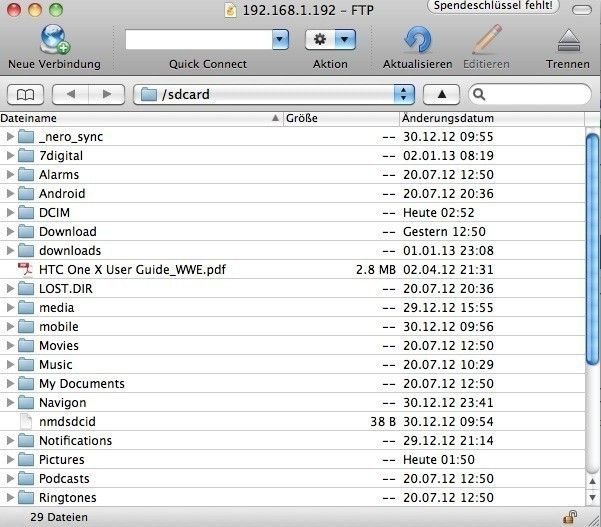This screenshot has width=601, height=527.
Task: Click the toolbar toggle pill button in title bar
Action: click(x=582, y=10)
